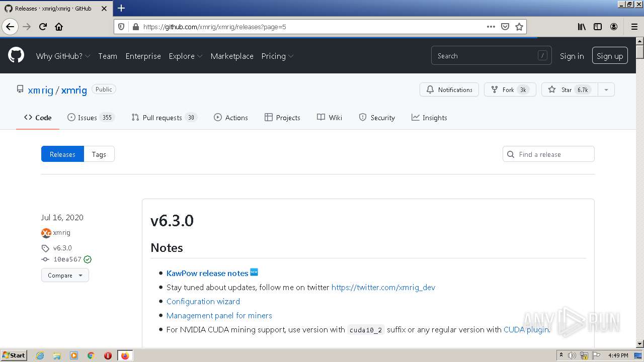Expand the Why GitHub? dropdown
Image resolution: width=644 pixels, height=362 pixels.
tap(63, 56)
